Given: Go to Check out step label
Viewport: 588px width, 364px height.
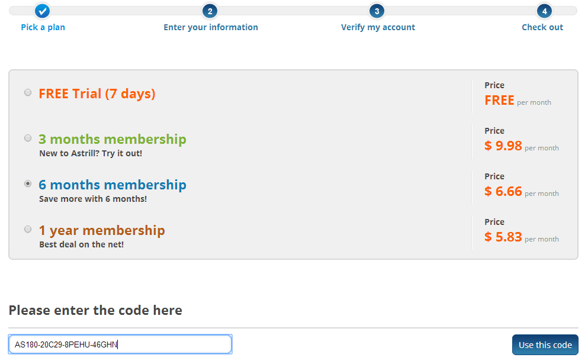Looking at the screenshot, I should (542, 27).
